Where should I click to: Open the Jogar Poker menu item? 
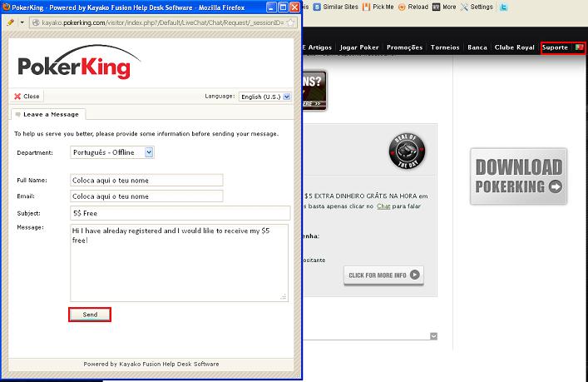[359, 47]
